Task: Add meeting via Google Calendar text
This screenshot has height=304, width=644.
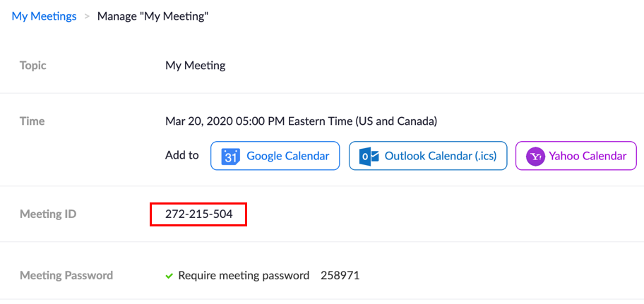Action: (x=288, y=156)
